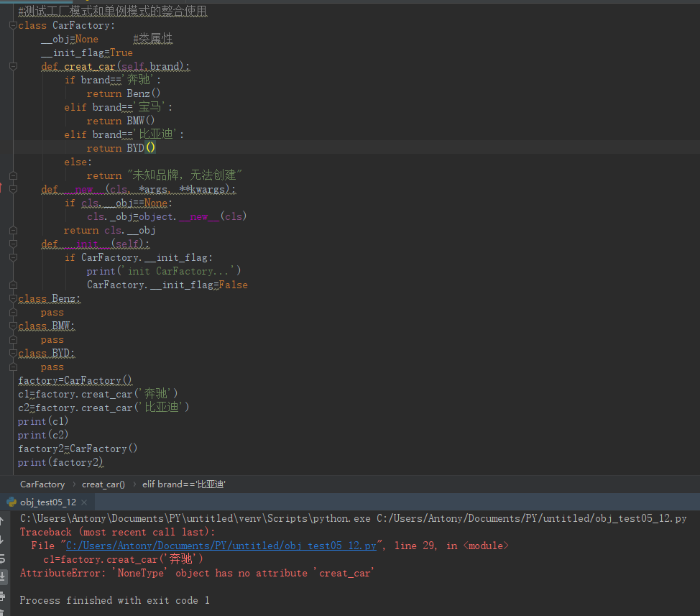700x616 pixels.
Task: Click 'cls._obj=object.__new__(cls)' line
Action: (x=167, y=216)
